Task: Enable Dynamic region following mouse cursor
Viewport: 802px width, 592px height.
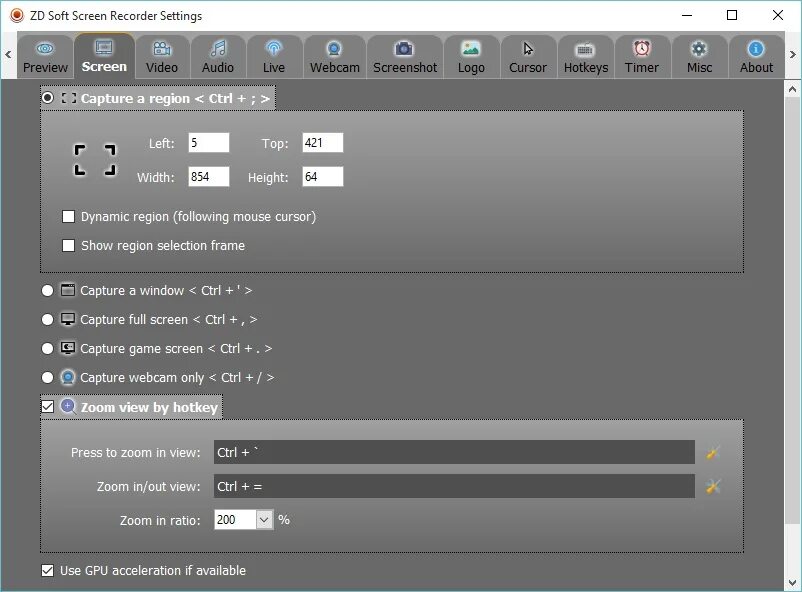Action: (69, 216)
